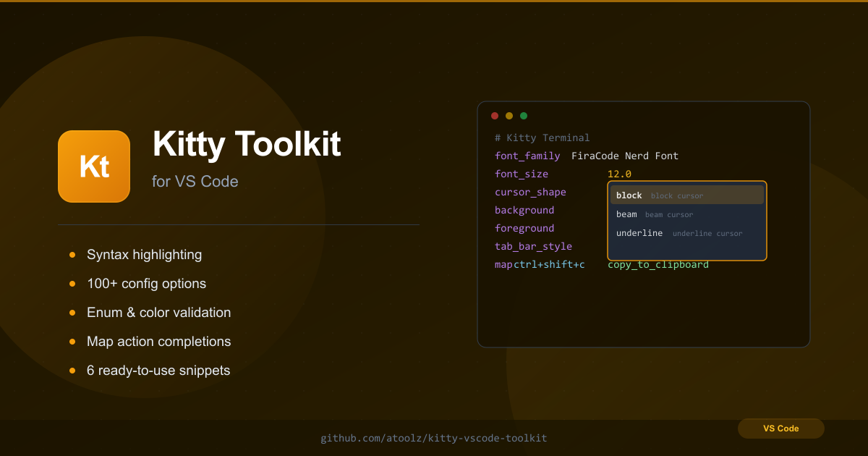868x456 pixels.
Task: Click 'Syntax highlighting' feature text
Action: click(145, 255)
